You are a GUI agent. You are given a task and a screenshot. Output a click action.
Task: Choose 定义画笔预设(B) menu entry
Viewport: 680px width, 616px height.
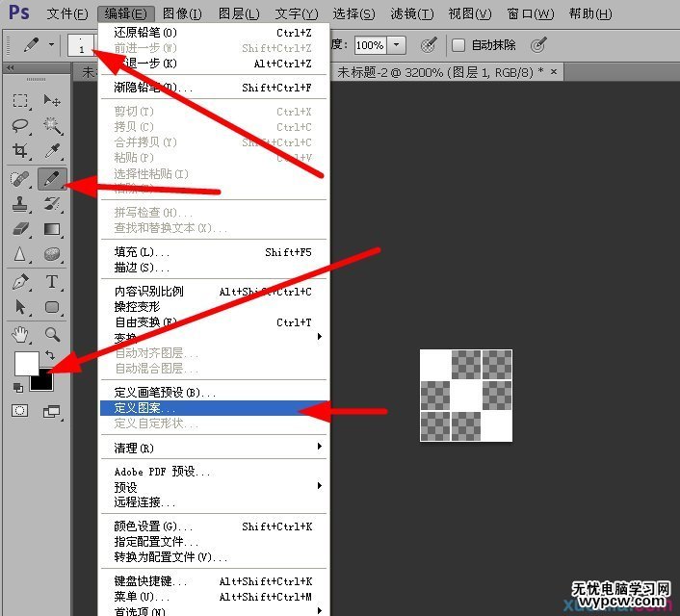(x=213, y=393)
